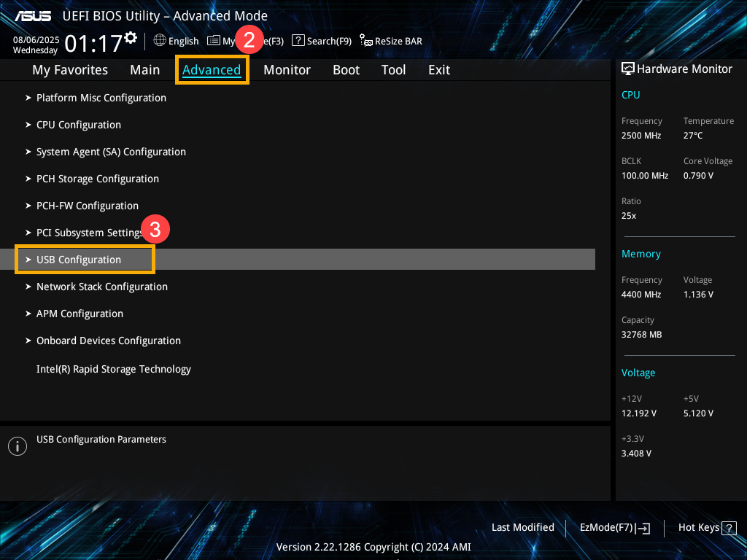Image resolution: width=747 pixels, height=560 pixels.
Task: Click the CPU frequency value 2500 MHz
Action: (640, 136)
